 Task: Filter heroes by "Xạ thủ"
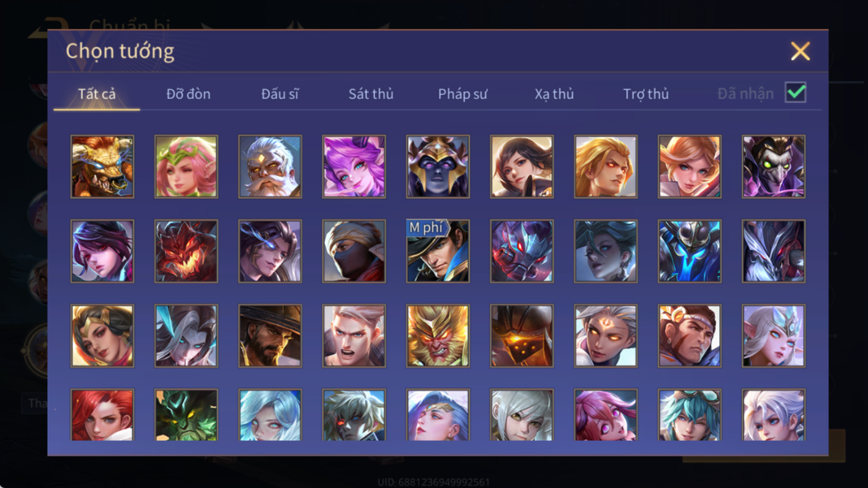(554, 94)
